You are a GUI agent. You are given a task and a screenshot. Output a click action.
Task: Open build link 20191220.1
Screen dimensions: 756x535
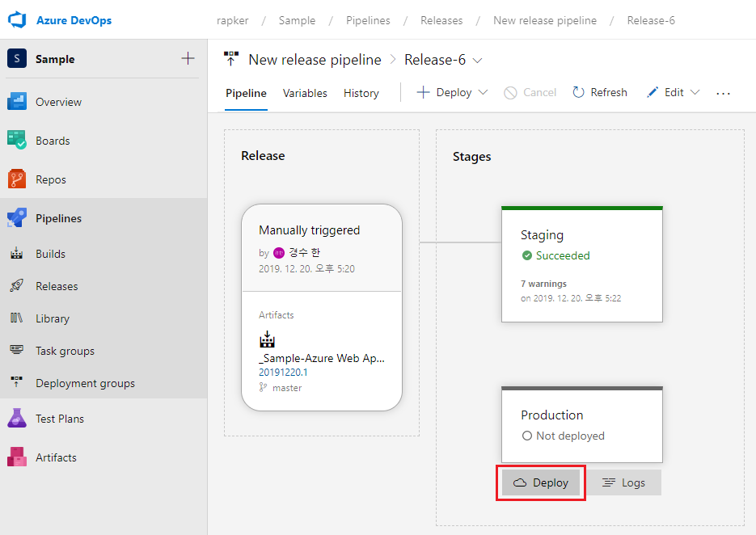point(283,372)
